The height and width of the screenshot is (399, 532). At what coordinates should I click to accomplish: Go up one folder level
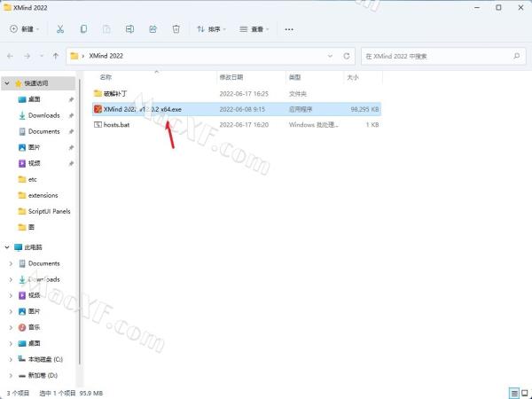[56, 56]
